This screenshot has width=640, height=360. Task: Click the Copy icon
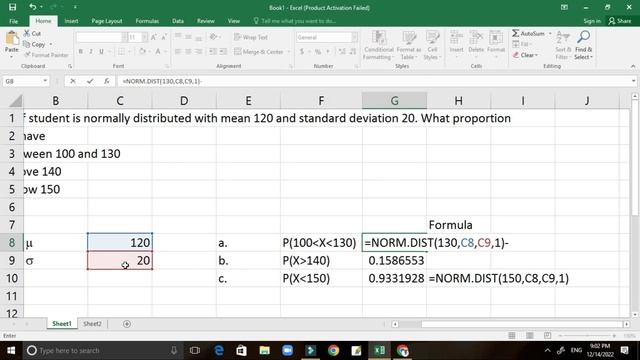pyautogui.click(x=27, y=44)
